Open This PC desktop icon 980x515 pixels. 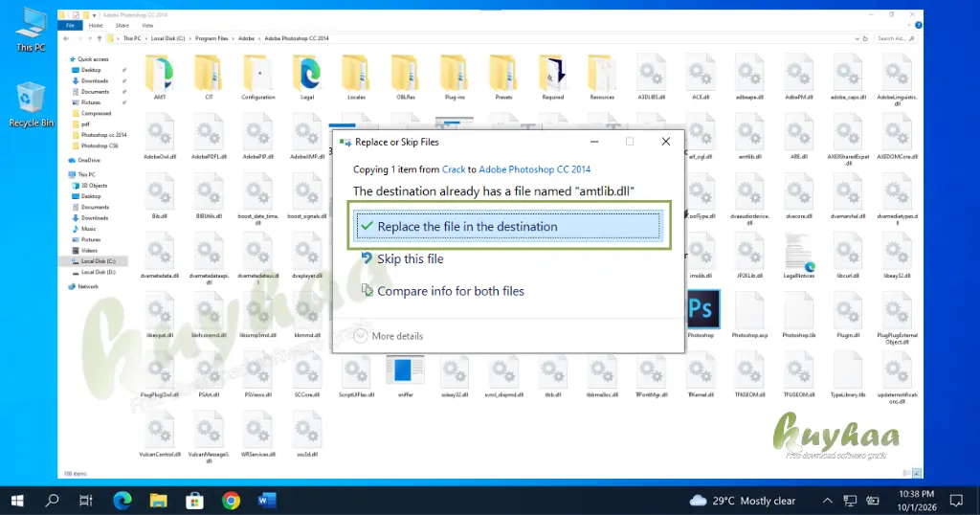click(31, 32)
